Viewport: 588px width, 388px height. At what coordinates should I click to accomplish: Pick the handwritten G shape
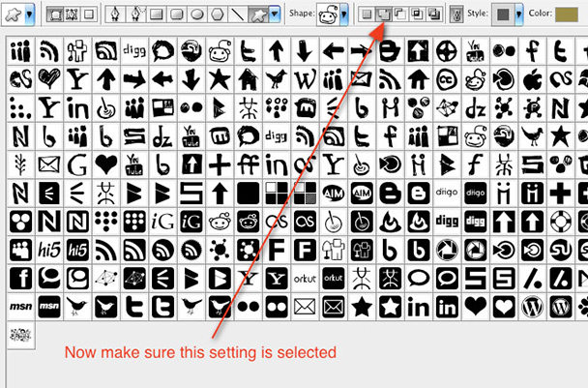[x=77, y=164]
